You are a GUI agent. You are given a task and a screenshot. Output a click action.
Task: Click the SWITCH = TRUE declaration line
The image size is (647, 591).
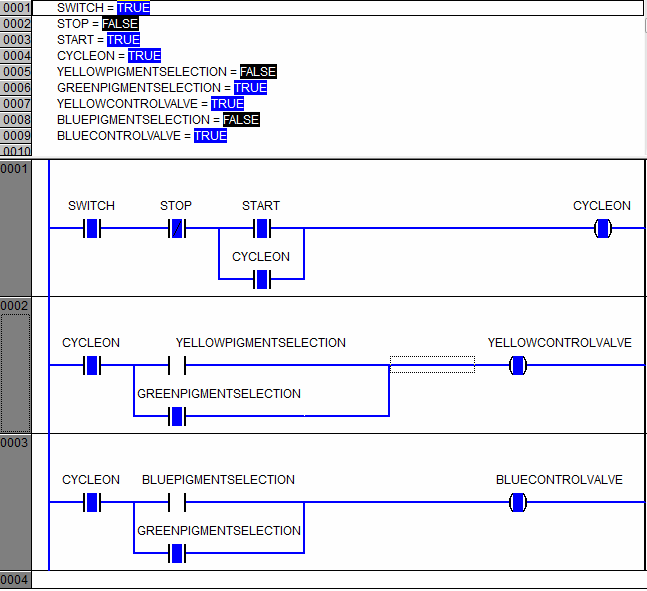pyautogui.click(x=104, y=8)
